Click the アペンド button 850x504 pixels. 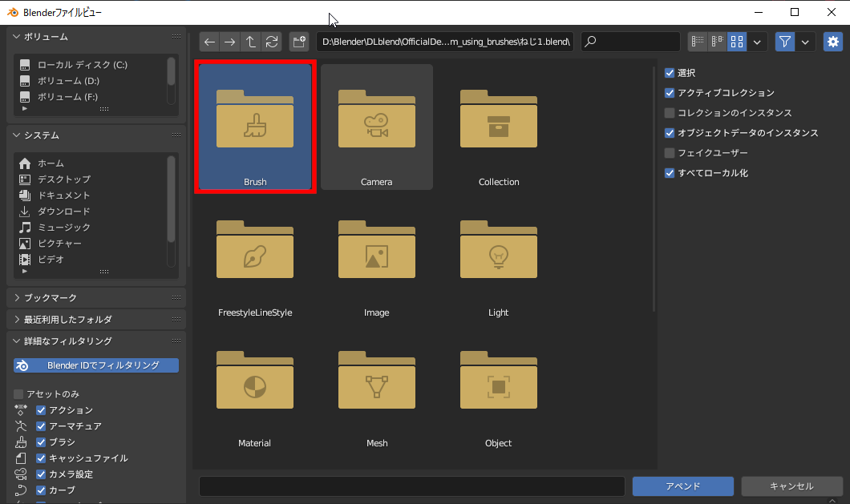[683, 486]
